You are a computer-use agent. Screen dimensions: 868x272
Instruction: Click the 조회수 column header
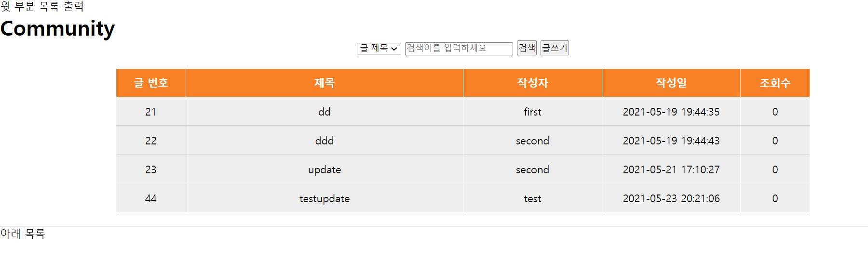[775, 83]
